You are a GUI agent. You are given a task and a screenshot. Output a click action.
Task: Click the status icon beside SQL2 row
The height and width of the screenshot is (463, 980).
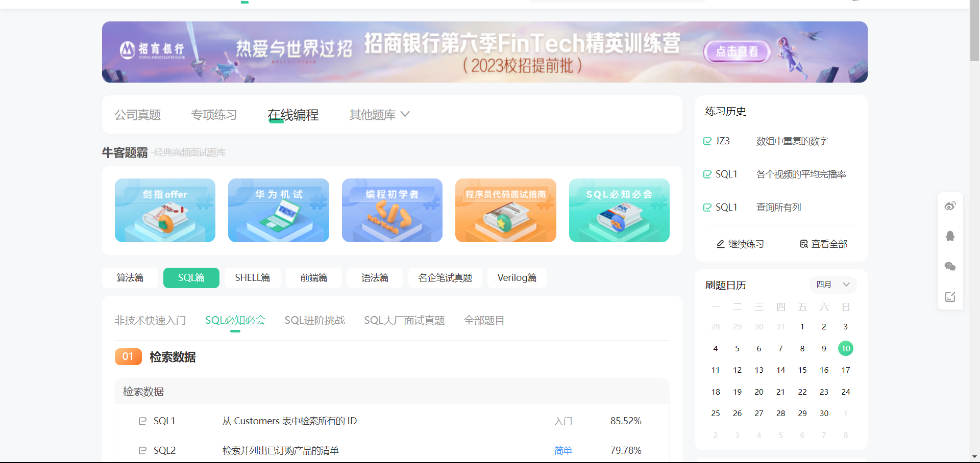pos(143,451)
